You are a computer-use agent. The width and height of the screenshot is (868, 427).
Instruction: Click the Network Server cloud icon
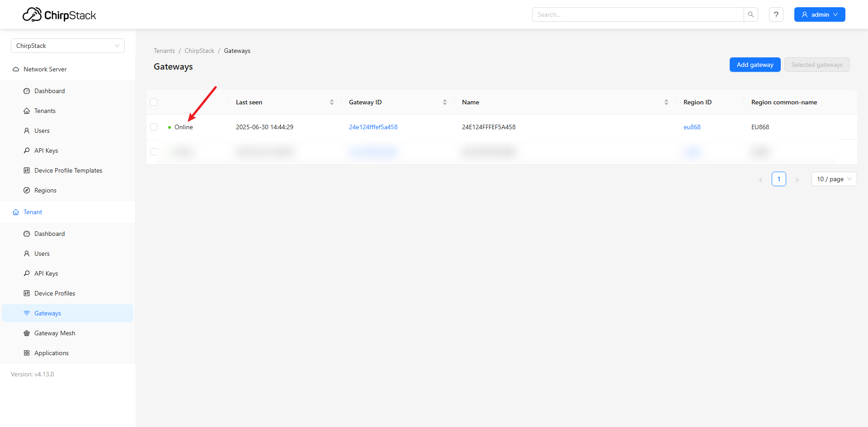[16, 69]
